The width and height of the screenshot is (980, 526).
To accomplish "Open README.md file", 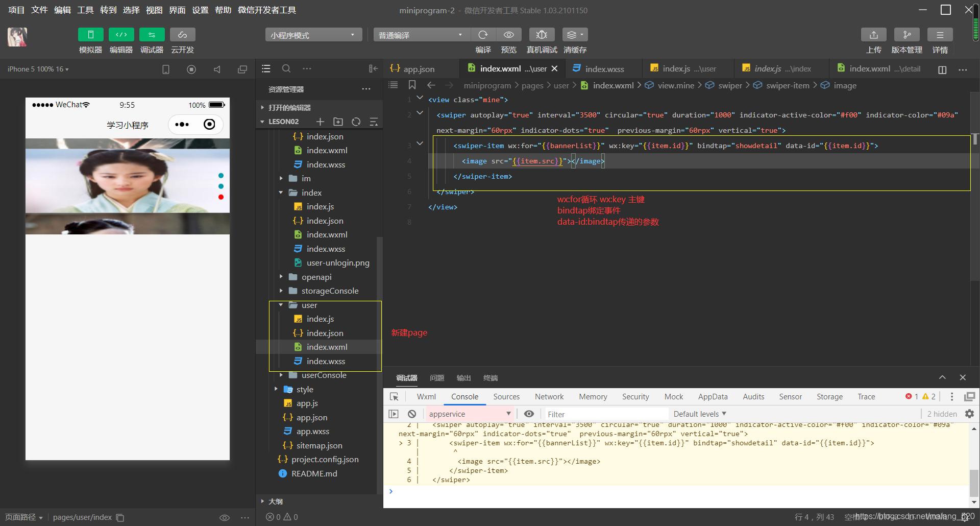I will tap(314, 473).
